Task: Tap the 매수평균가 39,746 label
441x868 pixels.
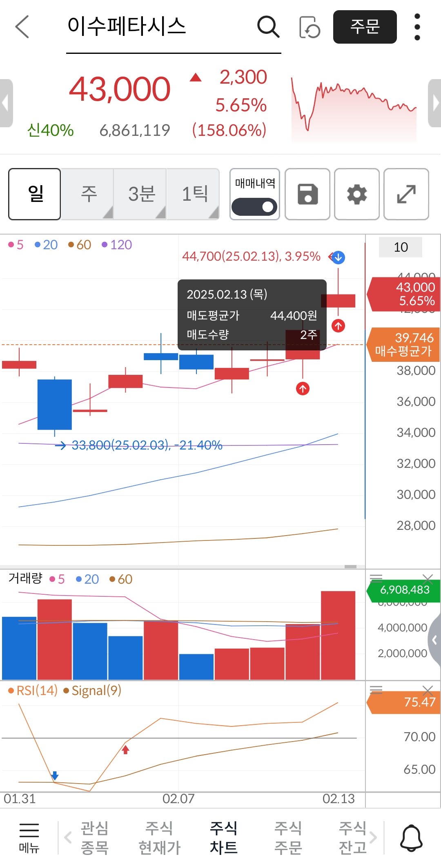Action: point(404,344)
